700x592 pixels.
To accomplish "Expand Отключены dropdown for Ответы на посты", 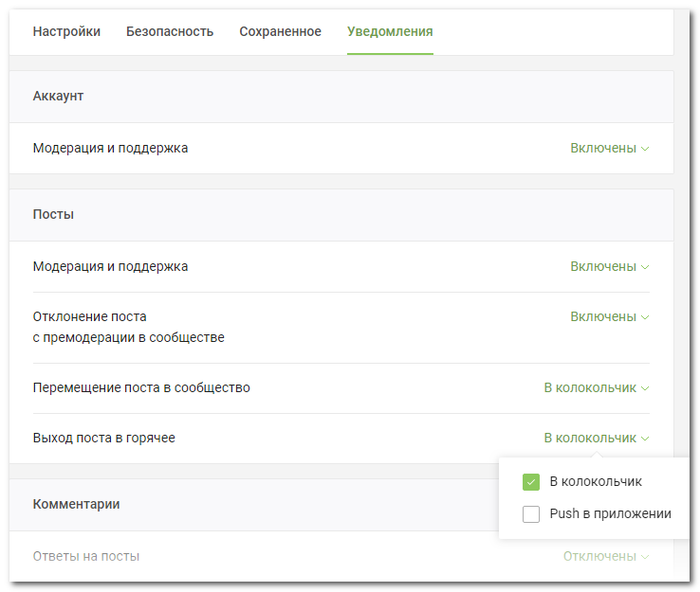I will click(x=605, y=556).
